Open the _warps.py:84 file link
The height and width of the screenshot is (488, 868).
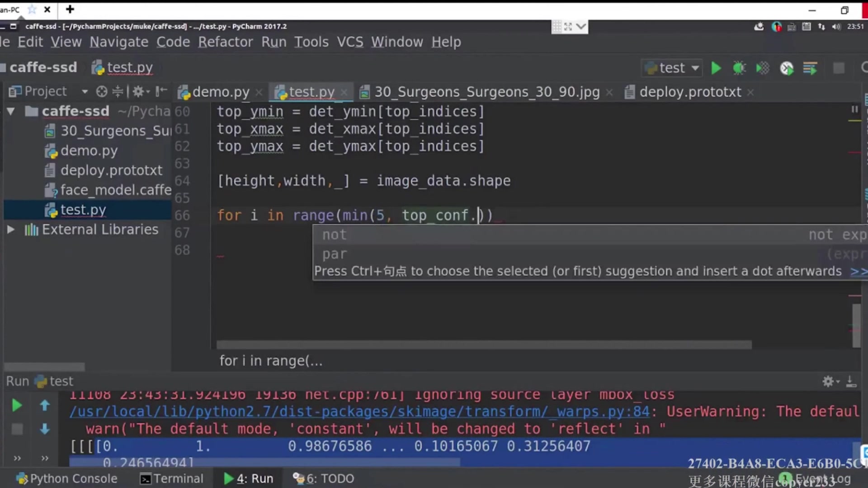(x=359, y=412)
